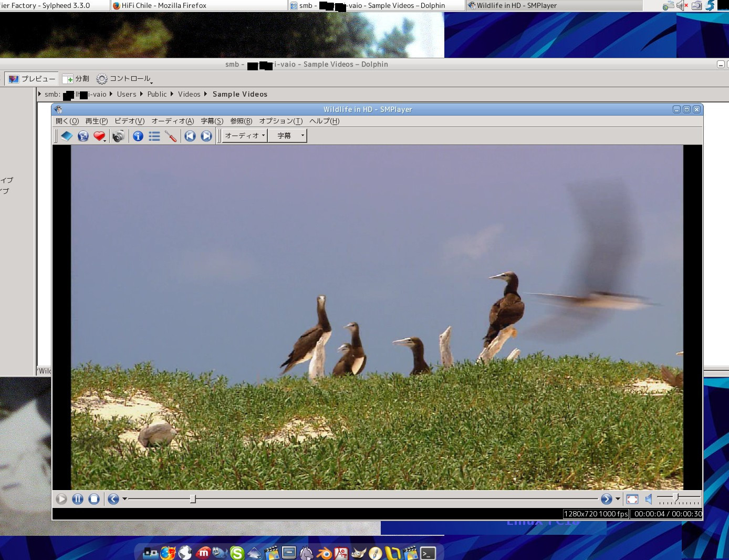Open the オーディオ audio track dropdown
The image size is (729, 560).
pos(243,136)
